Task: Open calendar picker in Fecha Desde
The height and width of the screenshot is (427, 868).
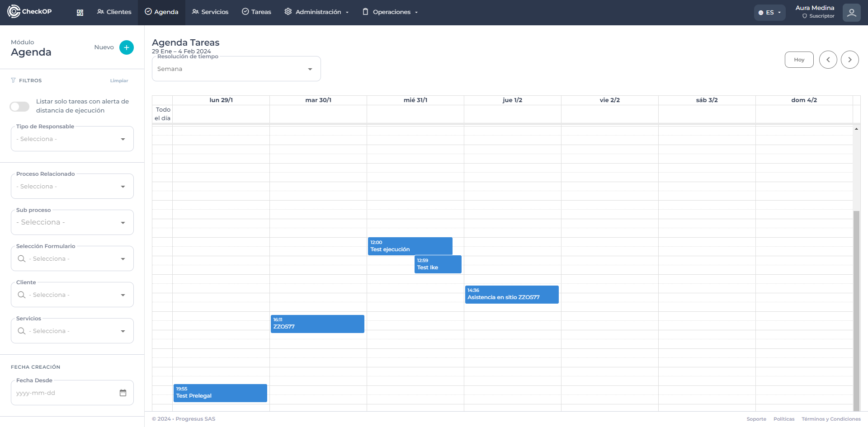Action: click(123, 393)
